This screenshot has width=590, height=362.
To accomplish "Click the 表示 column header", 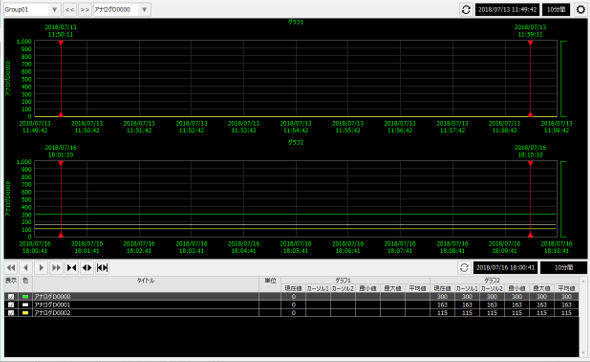I will point(11,281).
